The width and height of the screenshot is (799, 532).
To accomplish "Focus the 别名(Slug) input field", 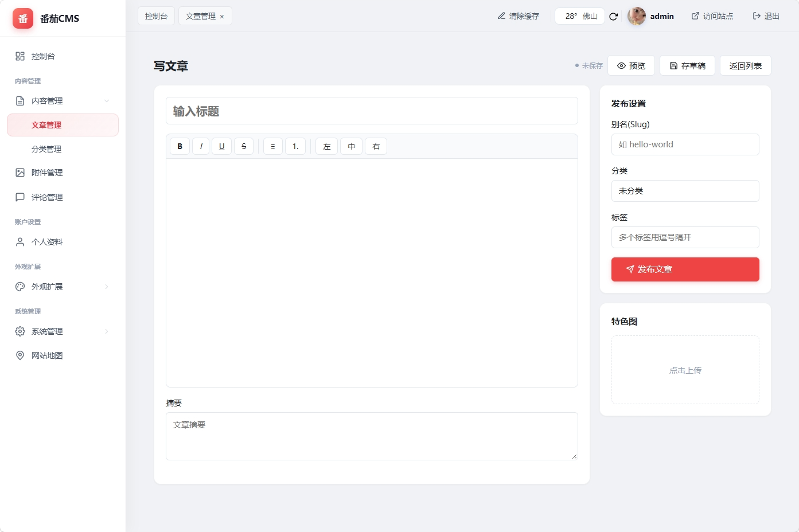I will point(685,144).
